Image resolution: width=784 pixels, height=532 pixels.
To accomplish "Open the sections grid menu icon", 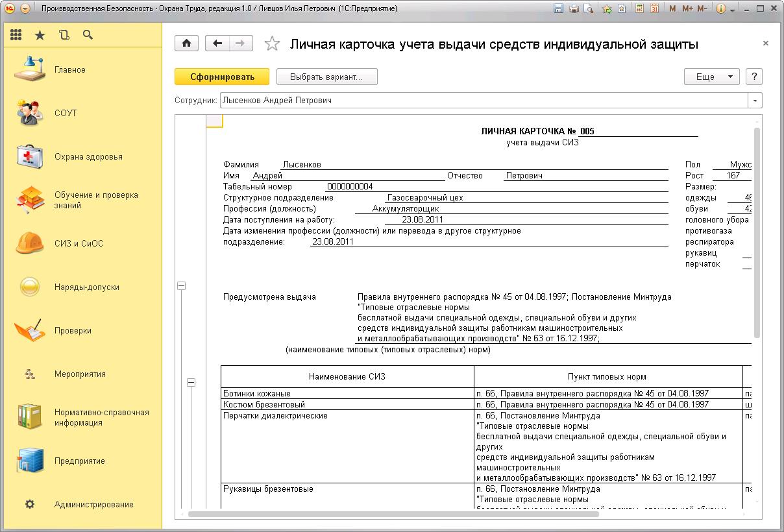I will [16, 35].
